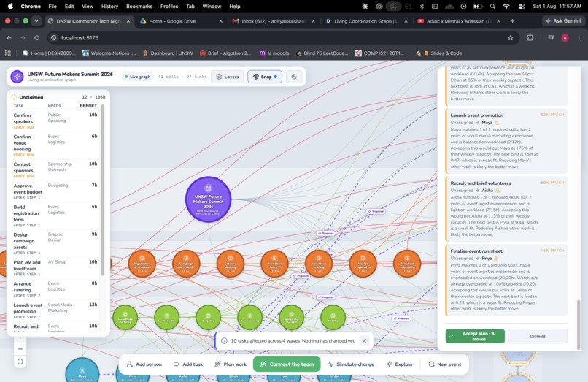Open the Launch event promotion suggestion card

point(506,140)
